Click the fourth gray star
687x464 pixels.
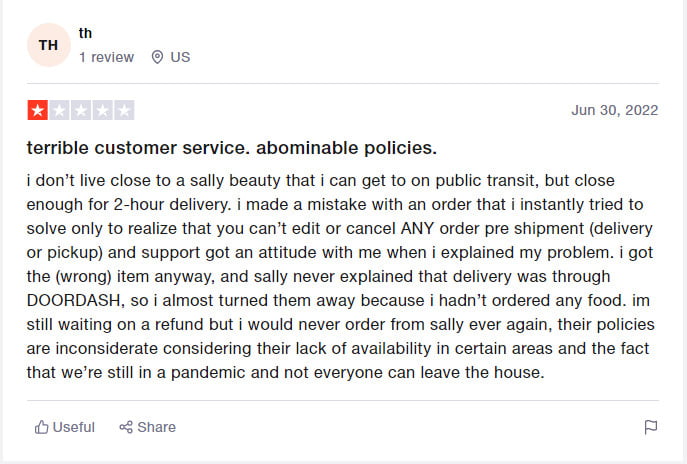(103, 110)
